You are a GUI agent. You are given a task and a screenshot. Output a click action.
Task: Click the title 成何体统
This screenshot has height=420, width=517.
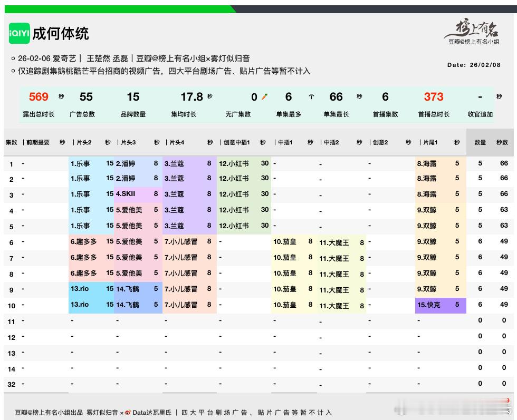[61, 34]
